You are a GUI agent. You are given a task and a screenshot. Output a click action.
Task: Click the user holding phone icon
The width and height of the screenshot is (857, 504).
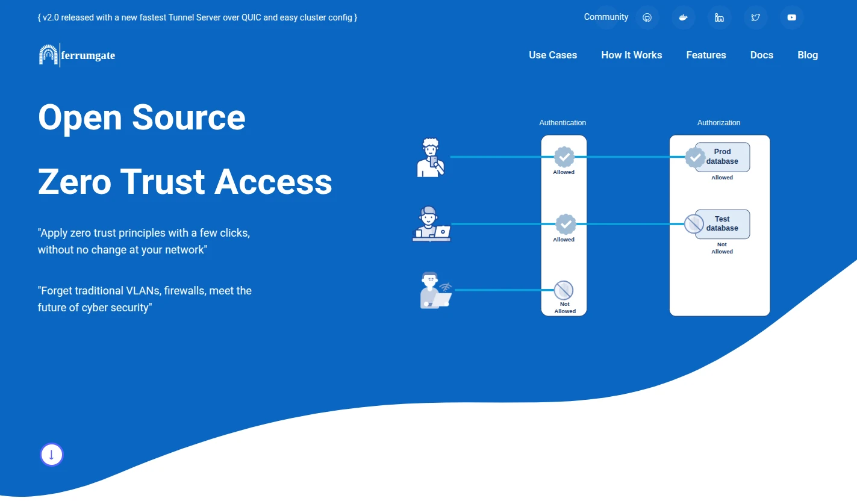(431, 158)
